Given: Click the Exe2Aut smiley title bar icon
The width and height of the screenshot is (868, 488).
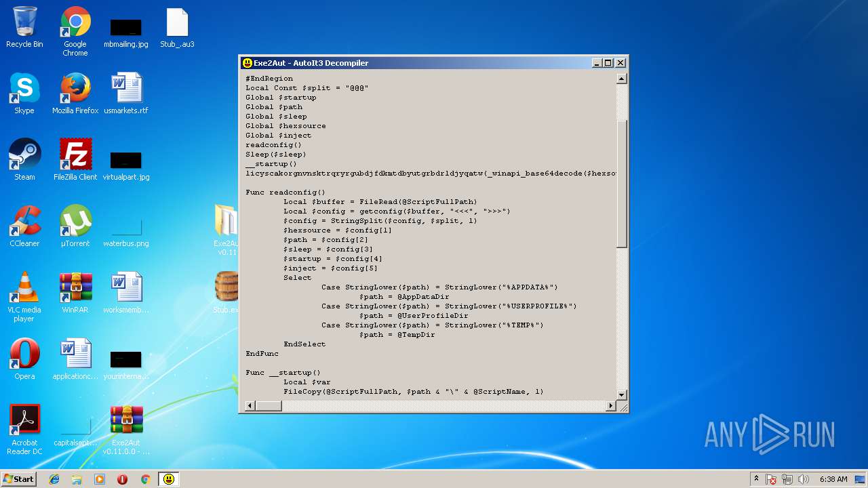Looking at the screenshot, I should (248, 63).
